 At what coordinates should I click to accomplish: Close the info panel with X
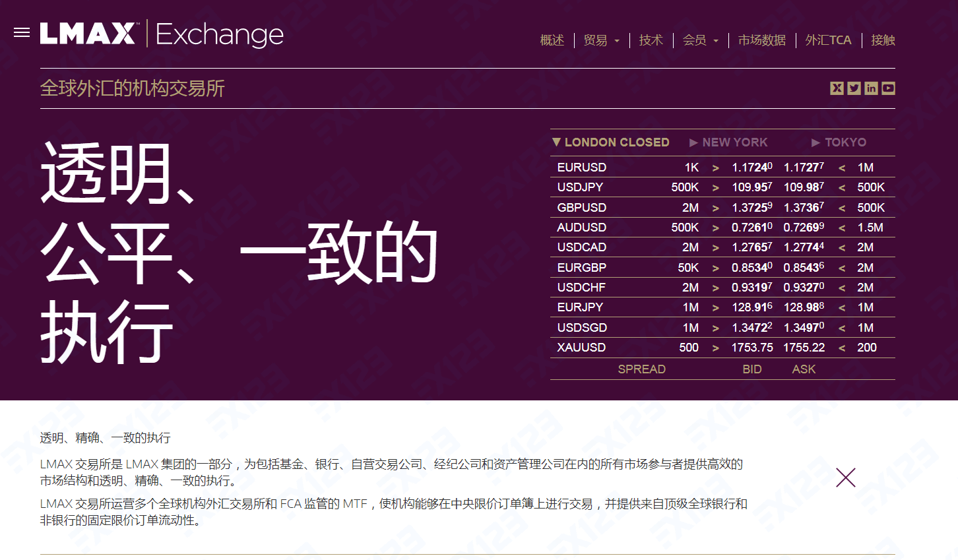845,477
